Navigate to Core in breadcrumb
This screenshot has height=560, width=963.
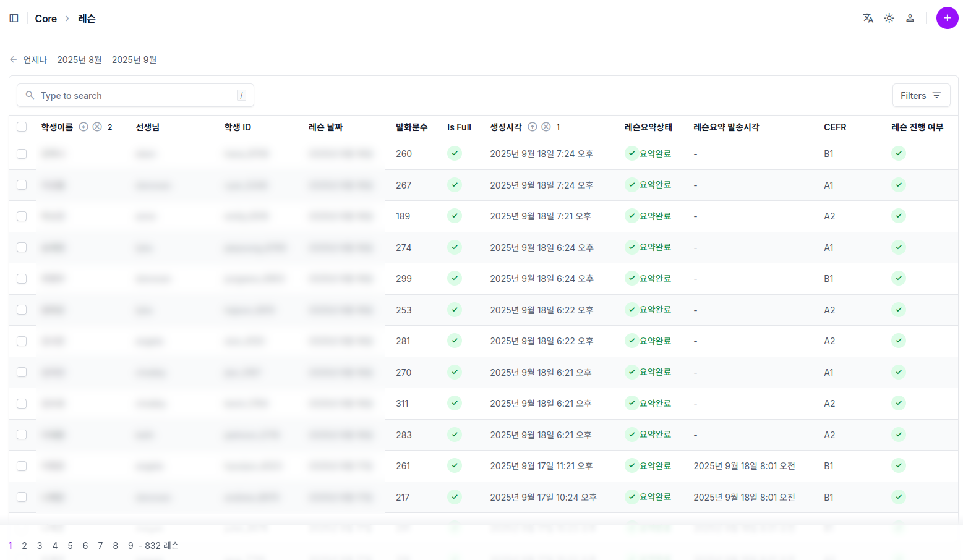click(x=46, y=19)
